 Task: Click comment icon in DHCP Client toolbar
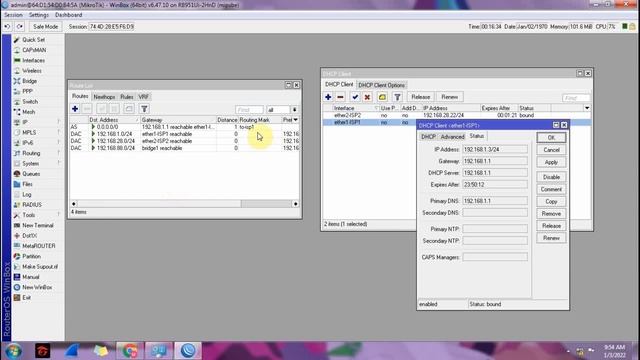382,97
